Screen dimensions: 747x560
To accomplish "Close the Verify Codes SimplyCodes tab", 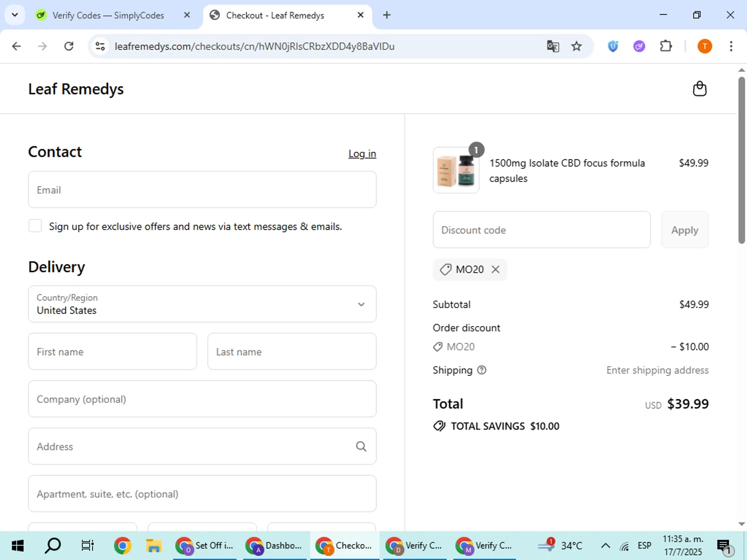I will coord(187,15).
